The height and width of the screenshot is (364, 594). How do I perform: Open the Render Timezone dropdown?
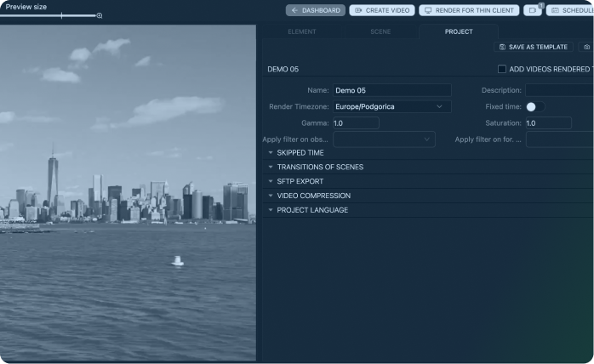click(x=391, y=106)
